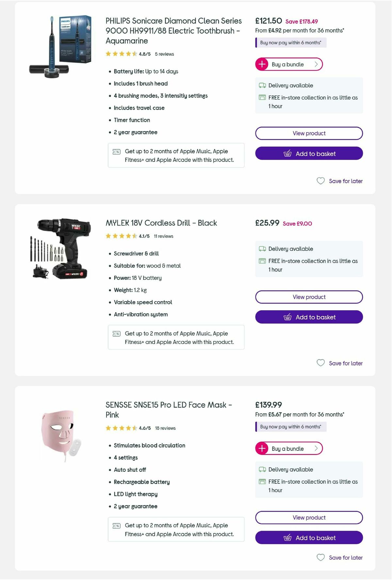Click the store collection calendar icon for the face mask
The height and width of the screenshot is (580, 392).
tap(261, 481)
